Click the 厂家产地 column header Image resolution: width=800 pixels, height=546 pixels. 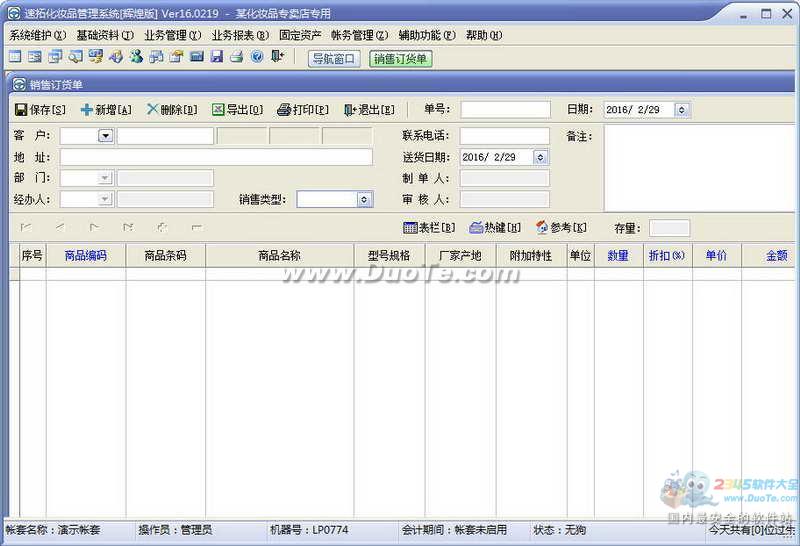[x=461, y=256]
